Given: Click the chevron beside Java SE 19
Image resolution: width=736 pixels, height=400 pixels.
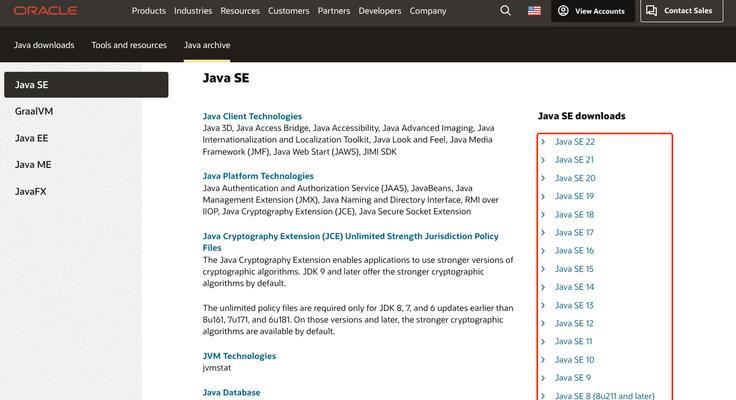Looking at the screenshot, I should click(543, 196).
